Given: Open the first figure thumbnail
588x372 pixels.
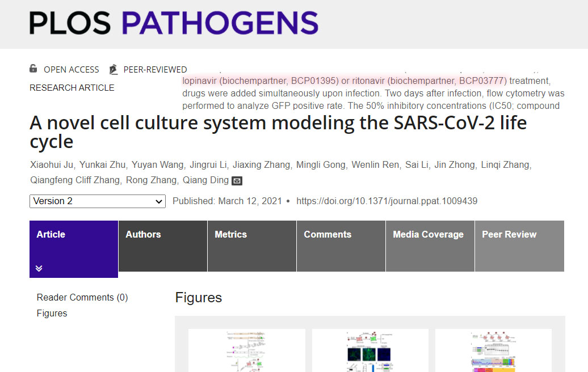Looking at the screenshot, I should click(x=247, y=350).
